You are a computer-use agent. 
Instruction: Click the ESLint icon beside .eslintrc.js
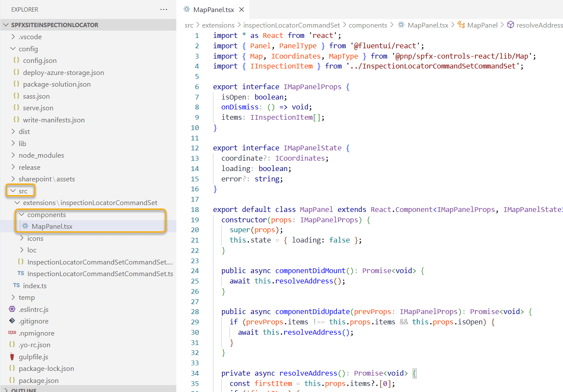(12, 309)
